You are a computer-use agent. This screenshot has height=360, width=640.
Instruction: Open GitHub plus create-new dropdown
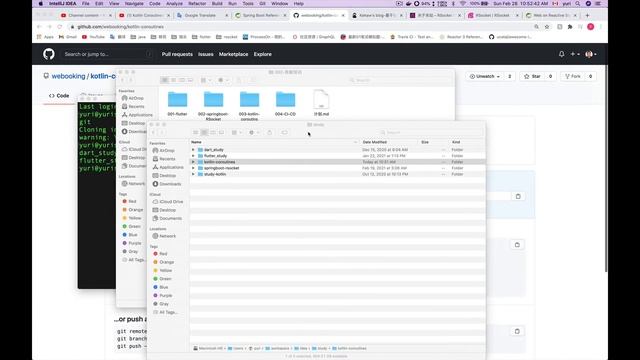(x=575, y=54)
